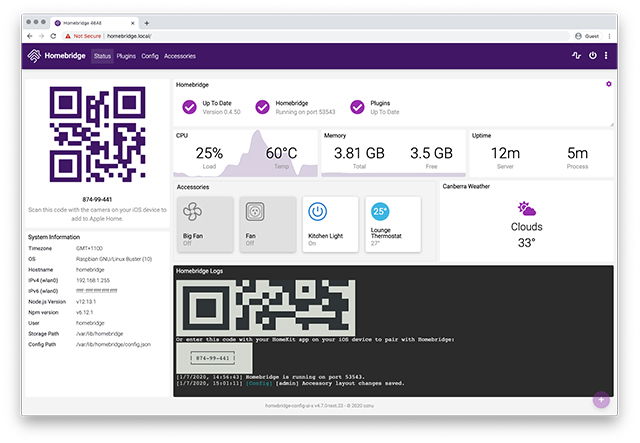Open the three-dot navbar menu

pos(606,56)
